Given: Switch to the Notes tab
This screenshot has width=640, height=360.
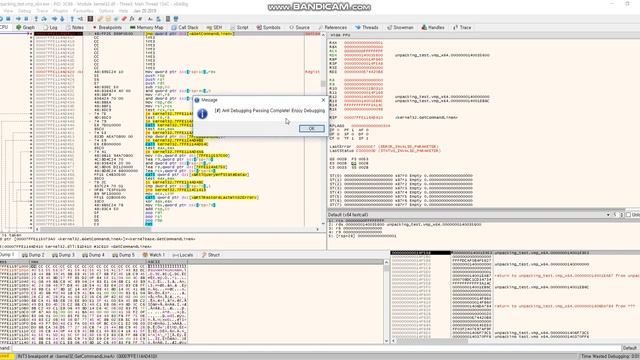Looking at the screenshot, I should (75, 27).
